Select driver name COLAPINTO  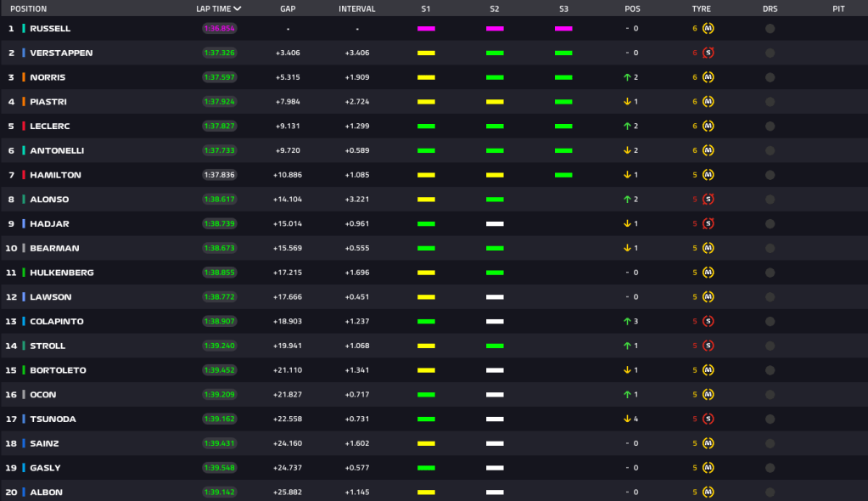[57, 321]
